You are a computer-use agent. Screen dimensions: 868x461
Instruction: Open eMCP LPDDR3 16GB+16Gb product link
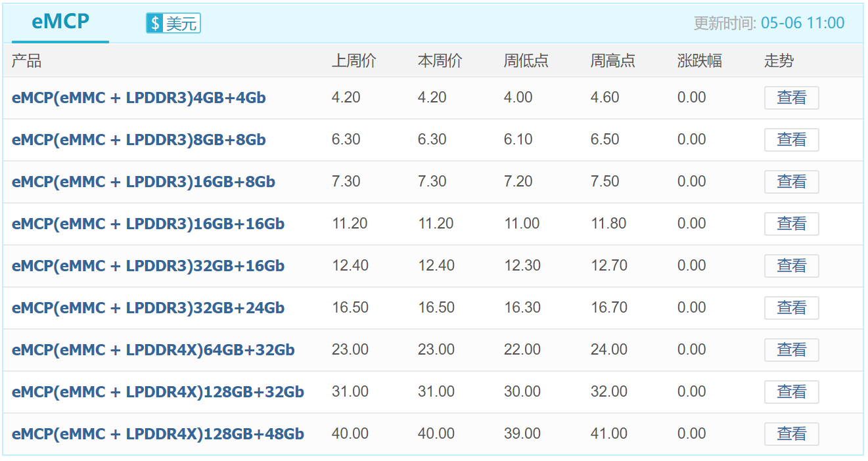148,224
